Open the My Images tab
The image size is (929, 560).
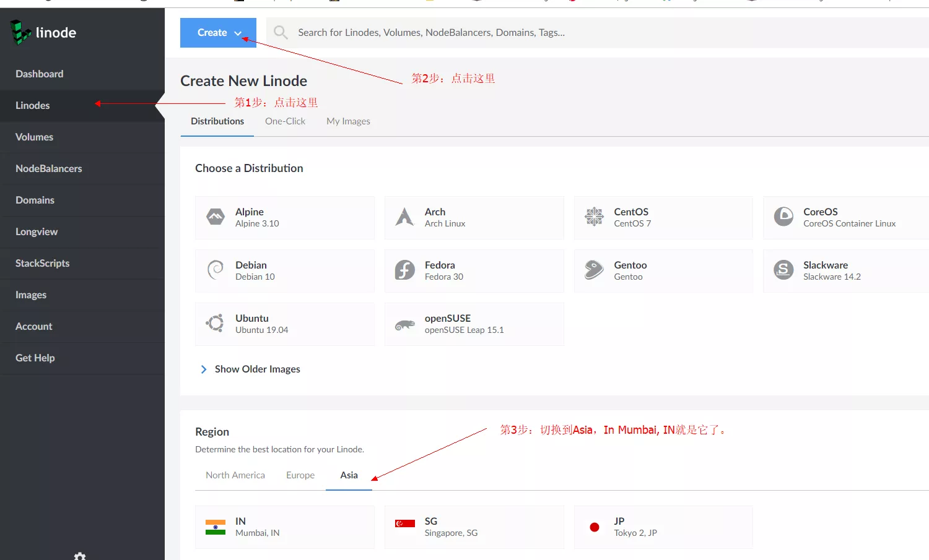pos(348,121)
